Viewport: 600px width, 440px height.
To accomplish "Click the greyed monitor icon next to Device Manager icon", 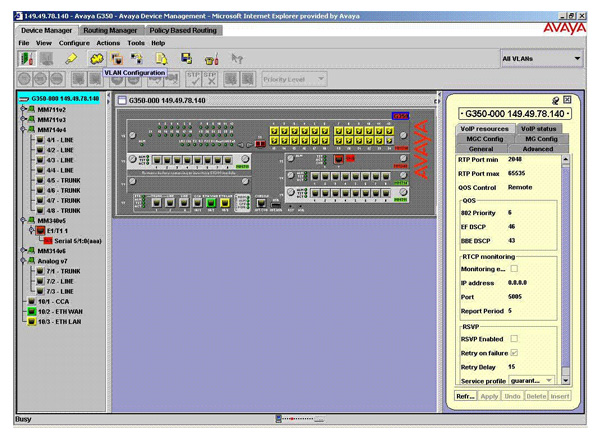I will pyautogui.click(x=46, y=59).
